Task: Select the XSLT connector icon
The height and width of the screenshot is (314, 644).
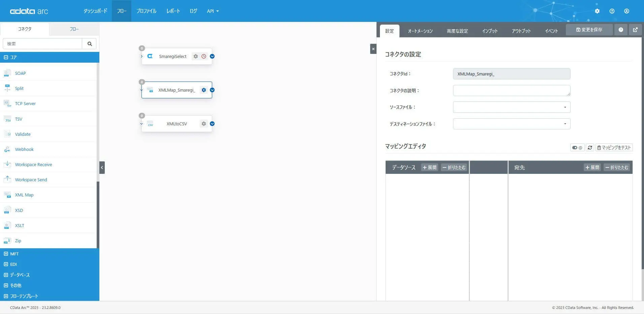Action: point(7,225)
